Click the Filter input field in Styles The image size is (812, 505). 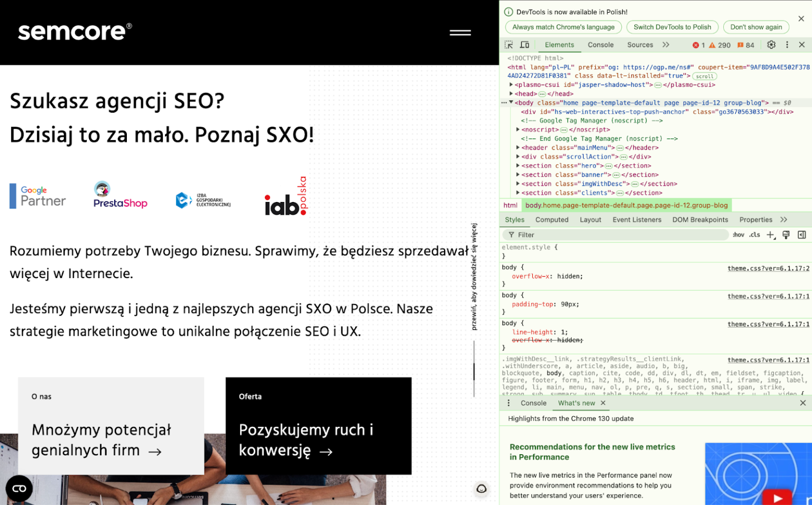tap(582, 234)
